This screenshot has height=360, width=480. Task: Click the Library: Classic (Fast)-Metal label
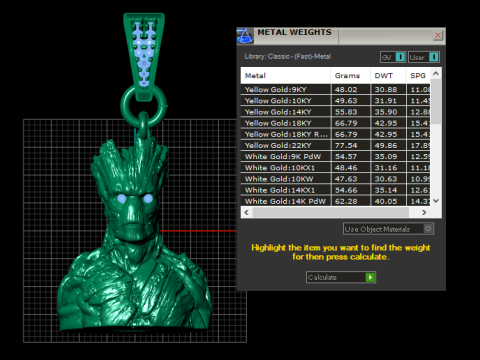tap(288, 57)
